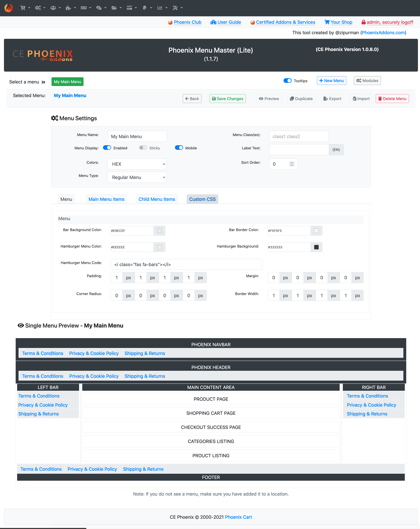This screenshot has height=529, width=420.
Task: Click the (EN) language label
Action: point(336,150)
